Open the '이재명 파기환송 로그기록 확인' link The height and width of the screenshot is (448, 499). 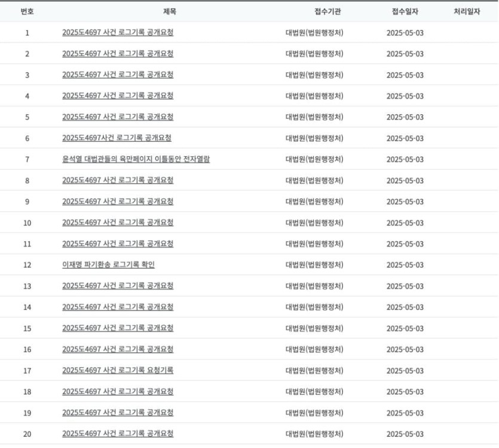tap(108, 264)
